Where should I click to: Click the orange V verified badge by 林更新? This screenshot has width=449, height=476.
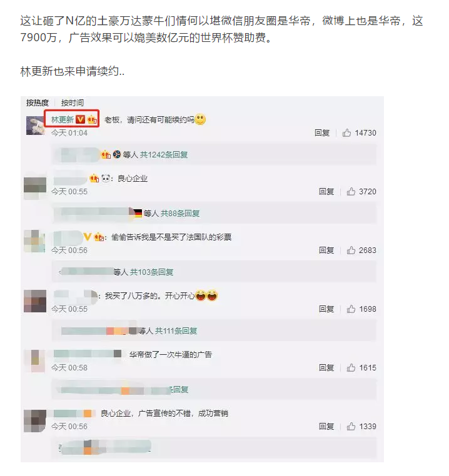tap(80, 119)
